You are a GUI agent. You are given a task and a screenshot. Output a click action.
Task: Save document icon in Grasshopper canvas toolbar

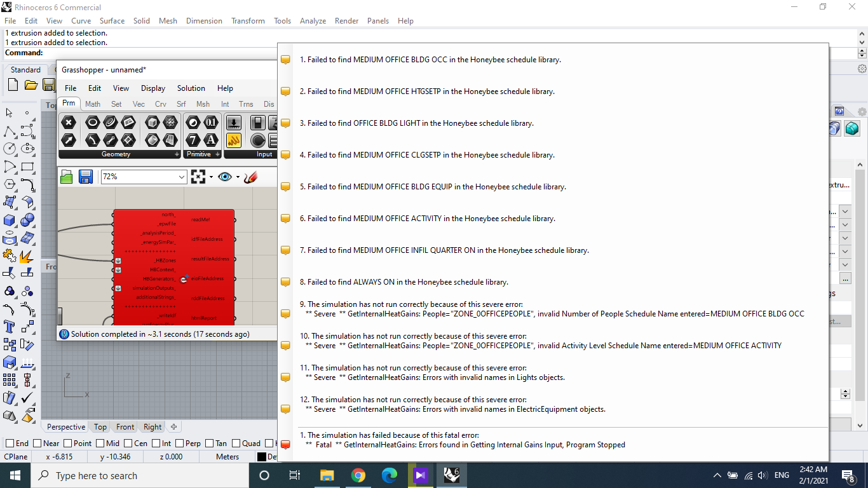pos(86,177)
